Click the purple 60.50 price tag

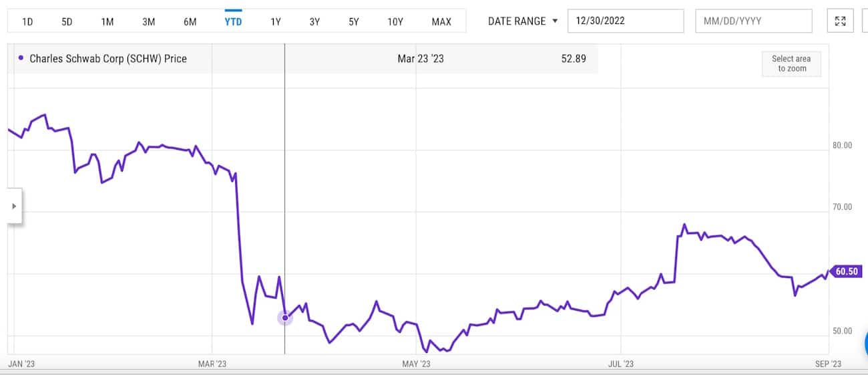point(845,271)
